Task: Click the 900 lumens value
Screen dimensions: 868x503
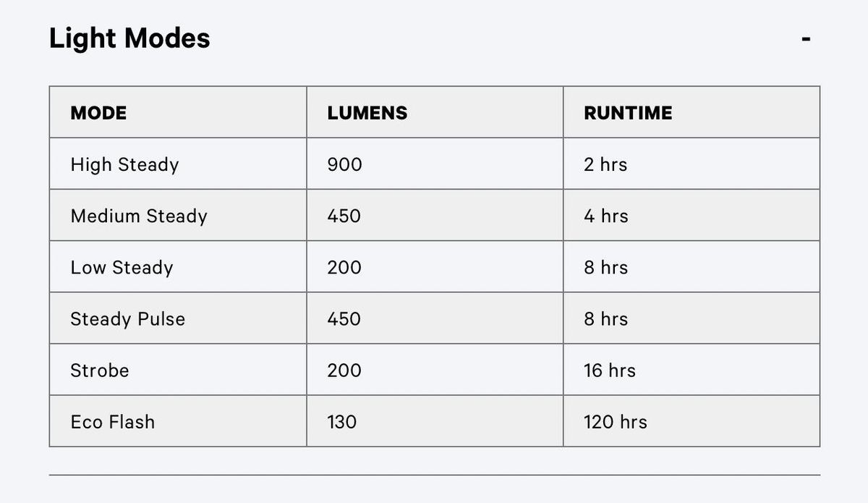Action: point(344,165)
